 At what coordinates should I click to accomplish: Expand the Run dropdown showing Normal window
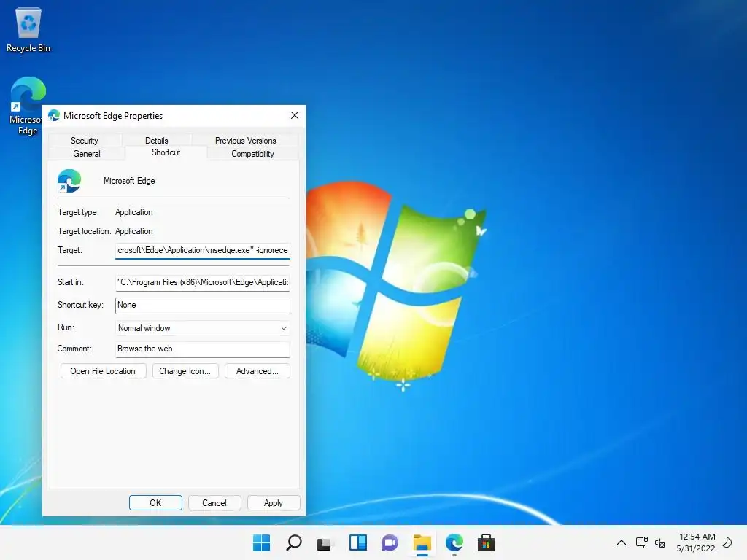[x=203, y=328]
